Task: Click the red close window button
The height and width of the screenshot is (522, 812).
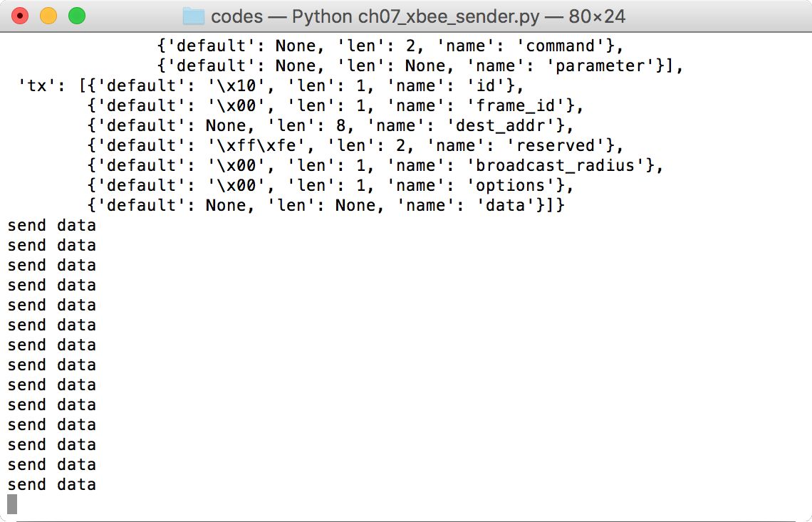Action: pos(20,16)
